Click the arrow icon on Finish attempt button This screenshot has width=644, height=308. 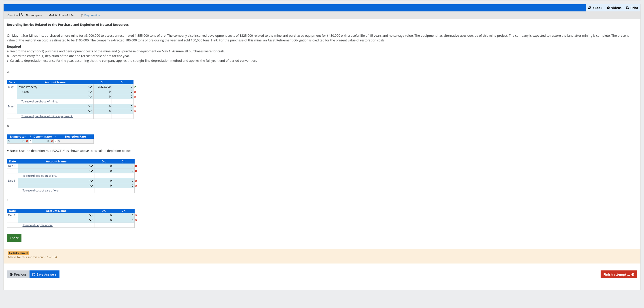632,274
